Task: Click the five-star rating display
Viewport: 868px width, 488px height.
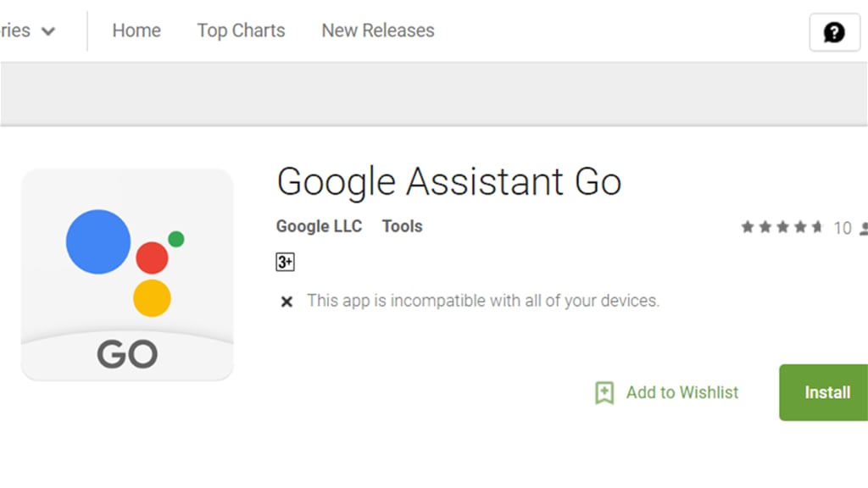Action: click(782, 226)
